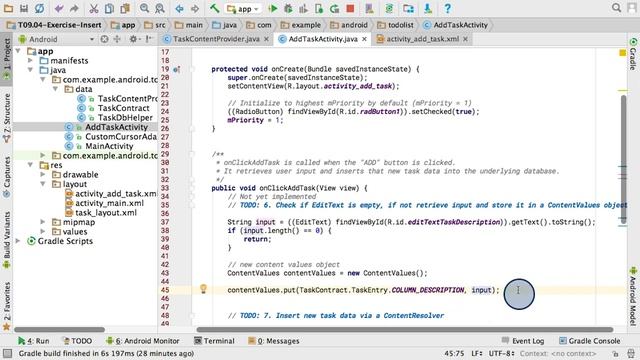Collapse the res folder arrow

pyautogui.click(x=30, y=165)
